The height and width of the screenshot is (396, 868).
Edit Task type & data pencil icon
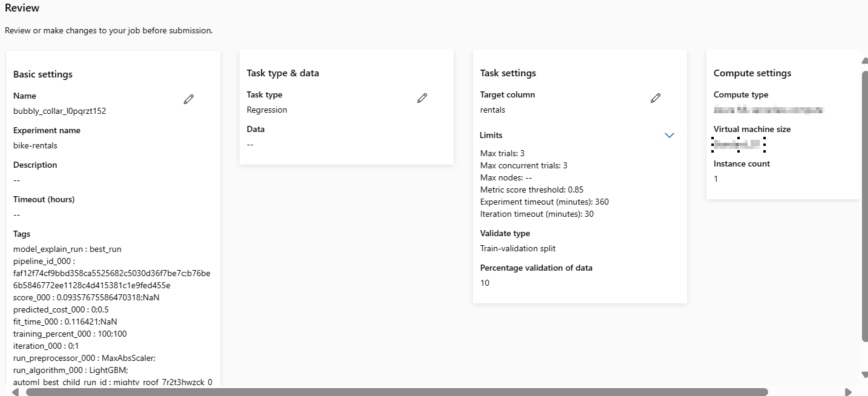coord(422,98)
